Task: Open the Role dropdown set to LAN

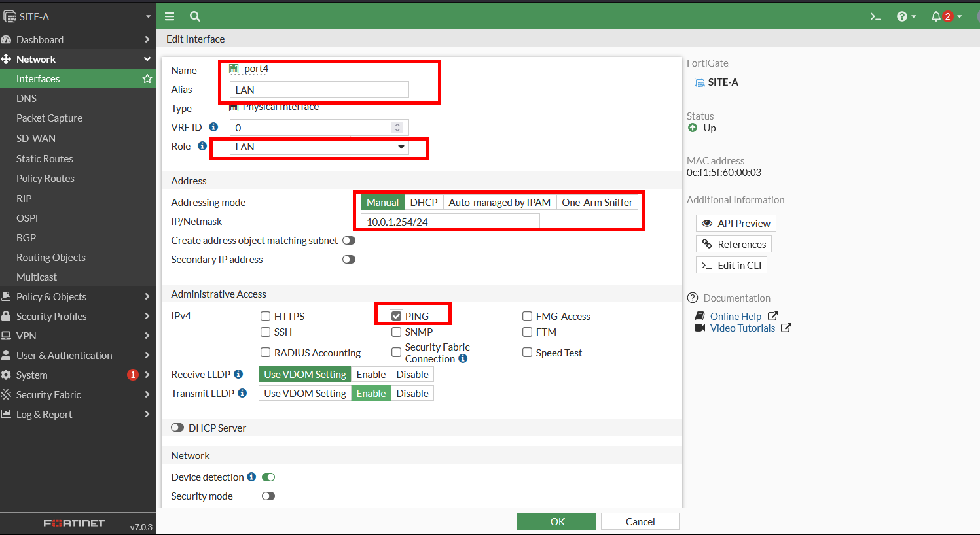Action: (x=319, y=147)
